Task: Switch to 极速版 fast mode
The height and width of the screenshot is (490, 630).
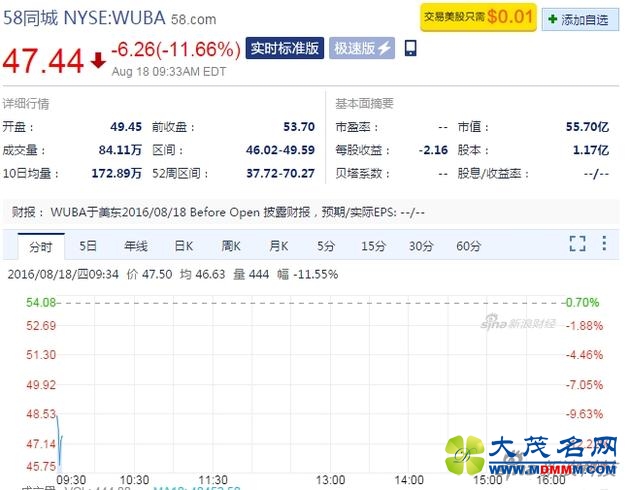Action: [x=362, y=48]
